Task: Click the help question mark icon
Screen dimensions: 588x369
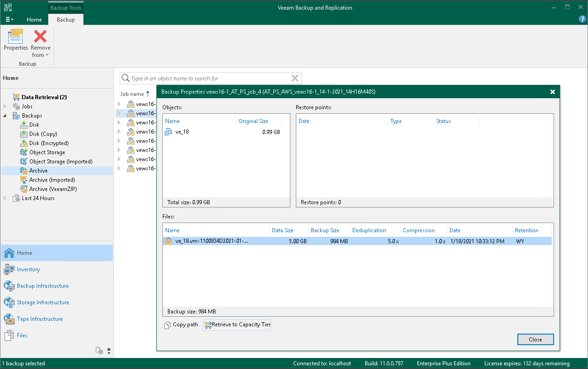Action: pyautogui.click(x=582, y=19)
